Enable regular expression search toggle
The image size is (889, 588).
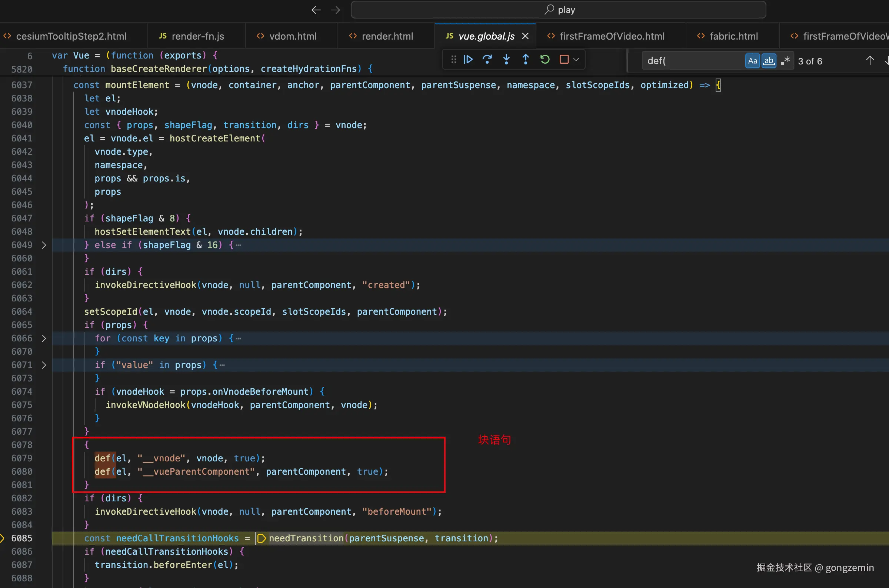785,61
